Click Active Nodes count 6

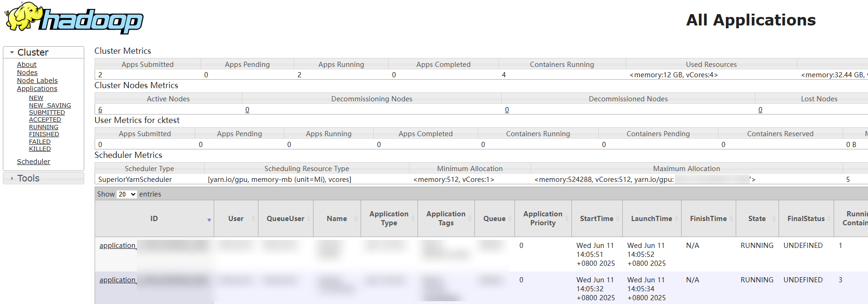pyautogui.click(x=100, y=110)
